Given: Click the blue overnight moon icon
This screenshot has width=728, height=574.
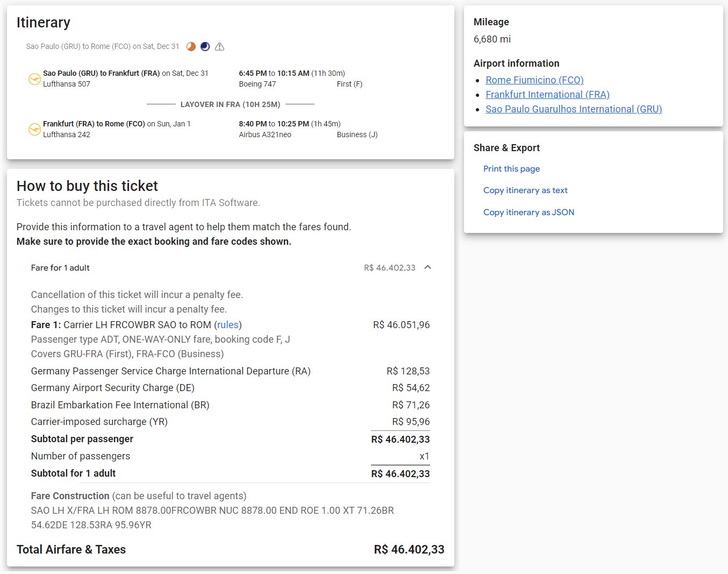Looking at the screenshot, I should [x=205, y=47].
